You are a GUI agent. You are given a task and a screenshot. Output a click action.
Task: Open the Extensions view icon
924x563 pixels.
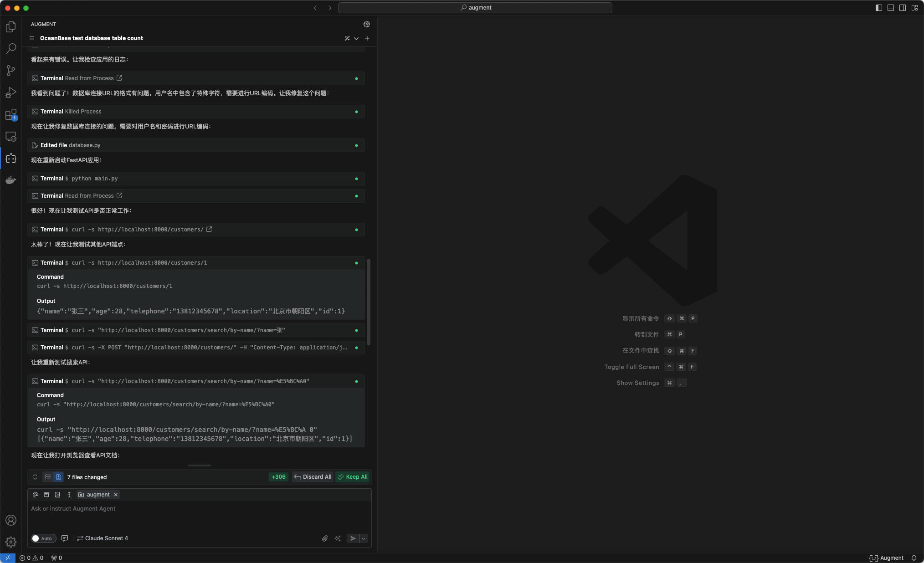(11, 114)
